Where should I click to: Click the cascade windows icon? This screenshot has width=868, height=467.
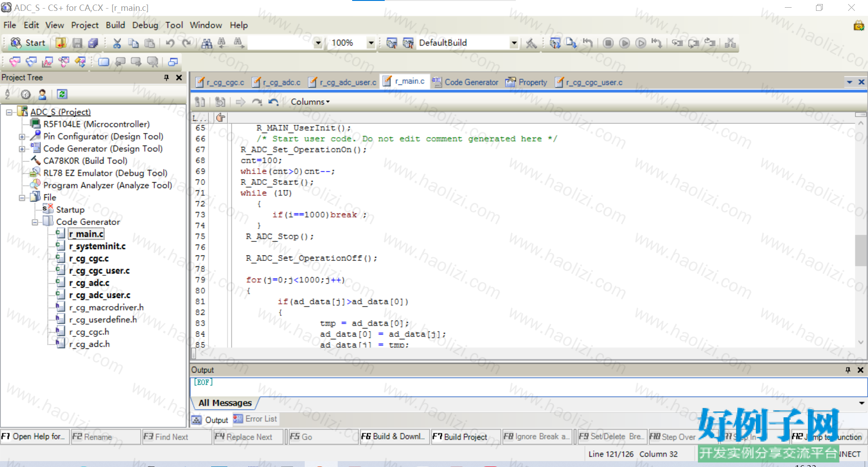click(x=173, y=62)
